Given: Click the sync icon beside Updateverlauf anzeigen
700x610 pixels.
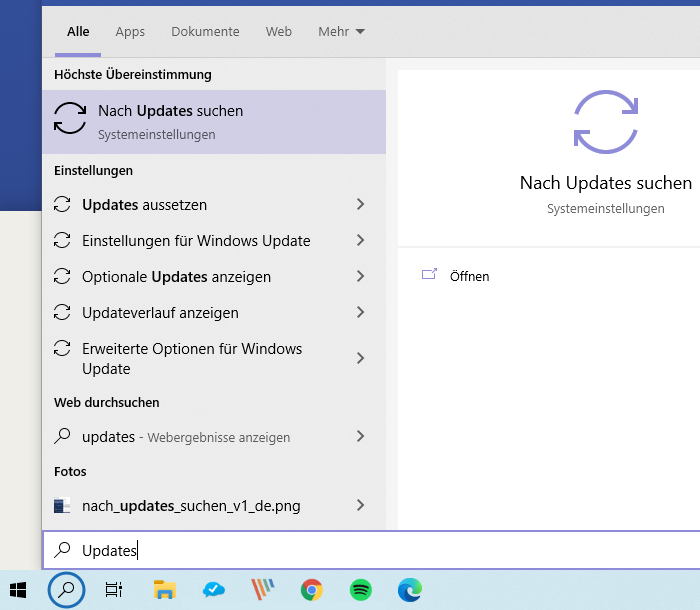Looking at the screenshot, I should pos(62,312).
